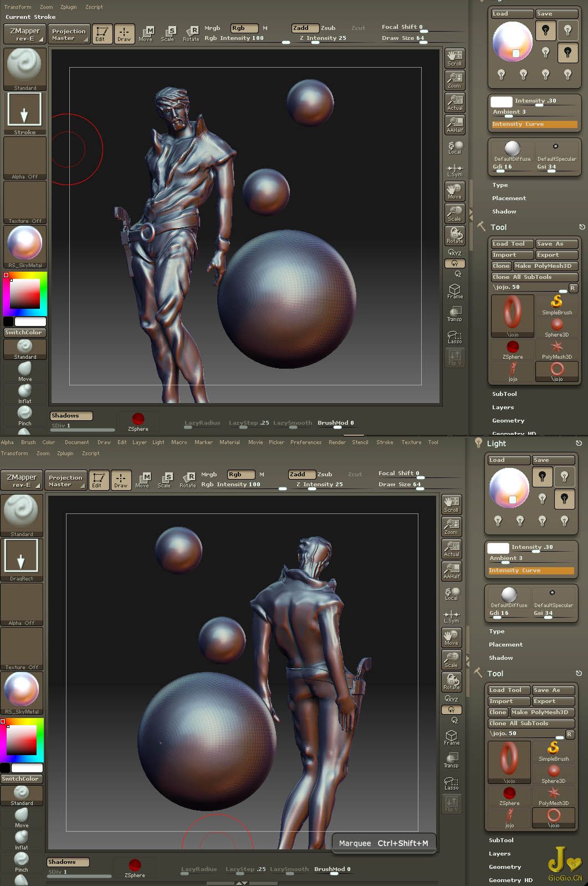Toggle Zadd mode in the upper toolbar
588x886 pixels.
click(304, 28)
